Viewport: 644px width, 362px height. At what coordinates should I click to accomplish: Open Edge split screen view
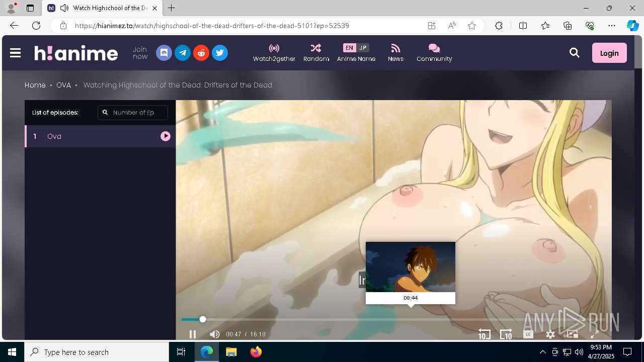pyautogui.click(x=523, y=26)
